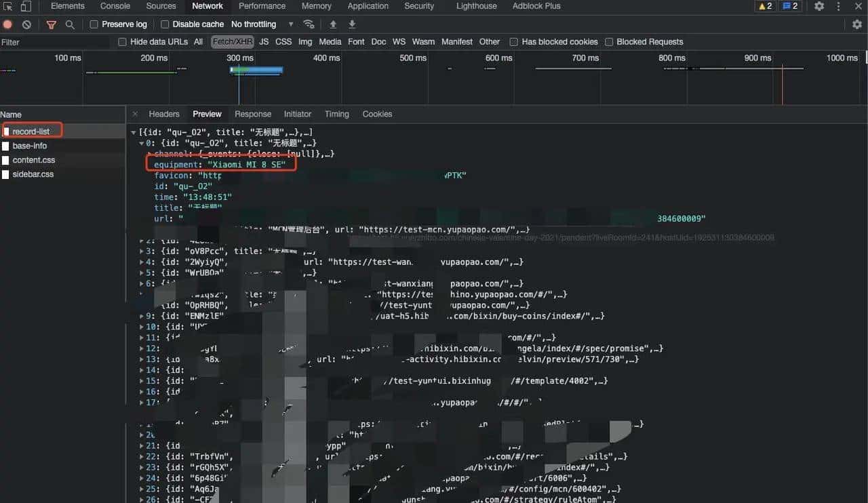Image resolution: width=868 pixels, height=503 pixels.
Task: Click the export HAR download arrow
Action: click(x=352, y=24)
